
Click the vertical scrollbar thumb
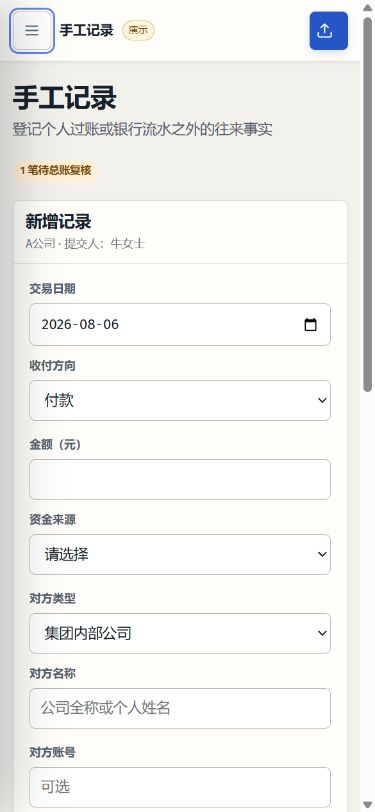point(368,205)
